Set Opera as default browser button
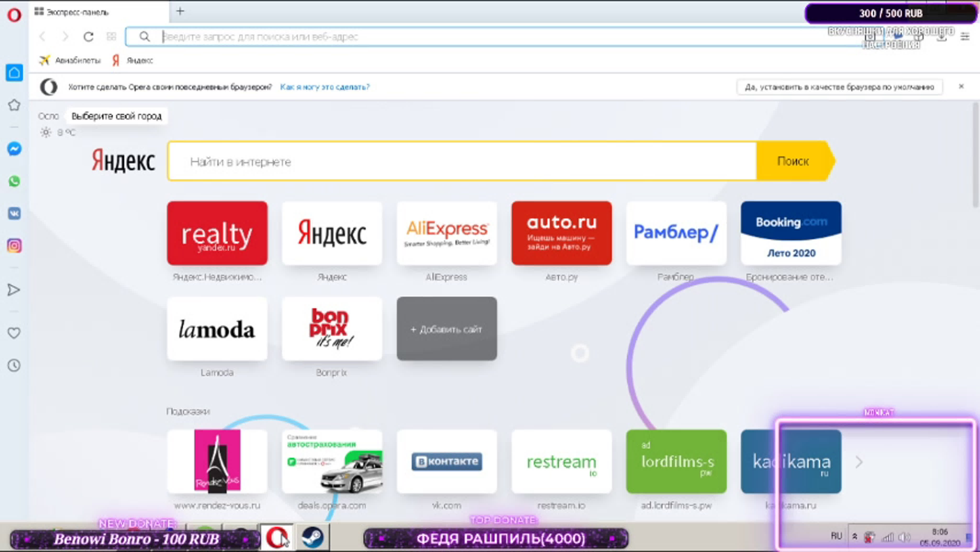This screenshot has height=552, width=980. 840,87
